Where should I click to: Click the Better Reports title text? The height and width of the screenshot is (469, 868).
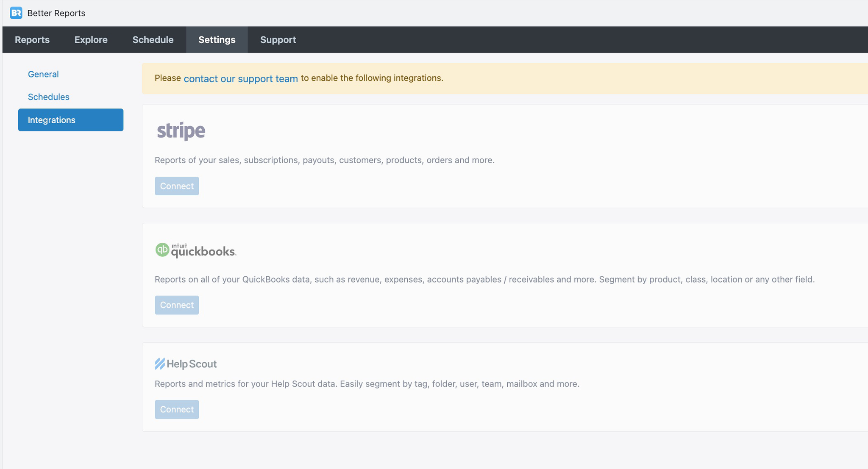pos(56,13)
